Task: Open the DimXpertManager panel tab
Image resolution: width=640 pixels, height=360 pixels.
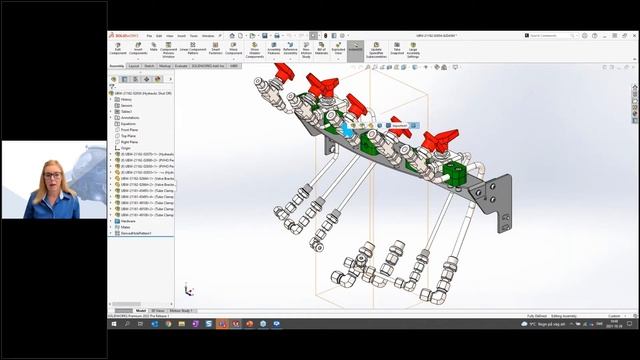Action: [147, 79]
